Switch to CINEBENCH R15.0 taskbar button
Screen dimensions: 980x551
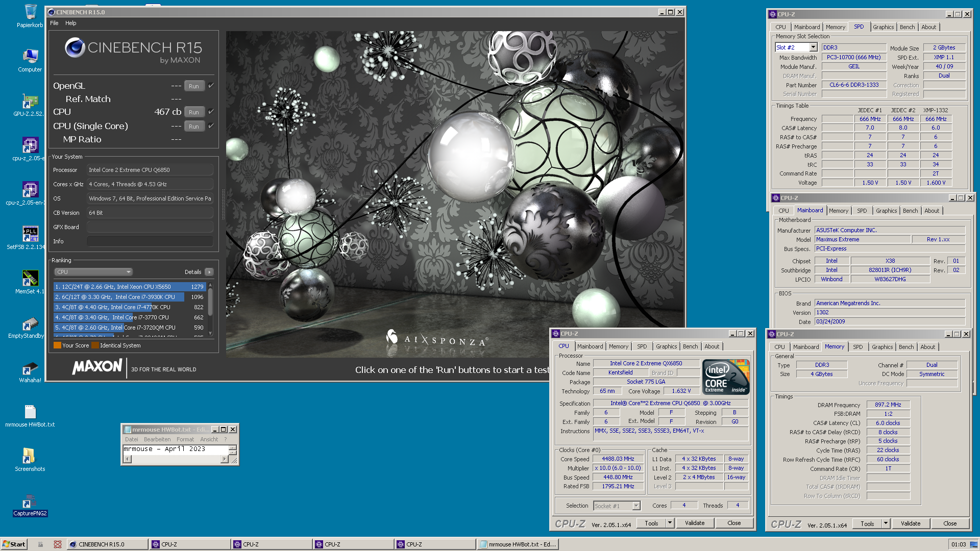(107, 544)
